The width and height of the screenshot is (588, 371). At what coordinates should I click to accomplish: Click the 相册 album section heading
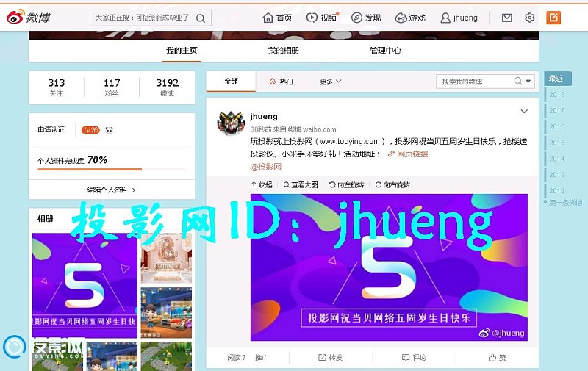click(46, 218)
